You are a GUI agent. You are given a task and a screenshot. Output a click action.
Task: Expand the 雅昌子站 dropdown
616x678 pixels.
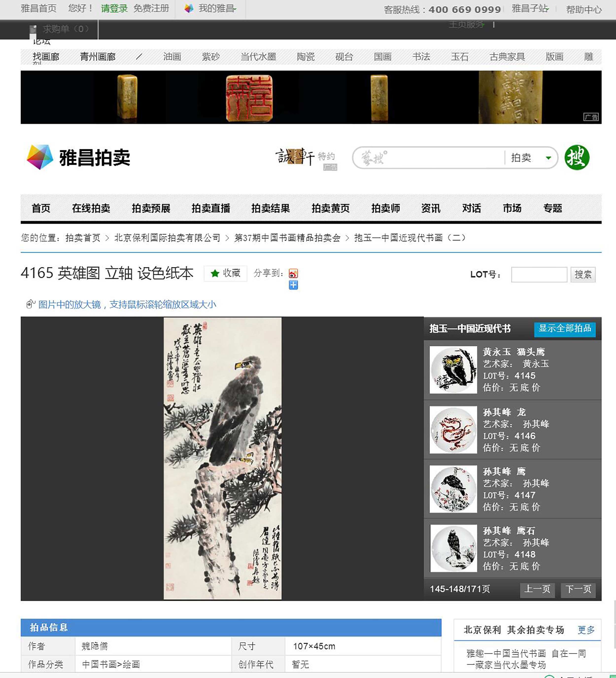pyautogui.click(x=530, y=9)
